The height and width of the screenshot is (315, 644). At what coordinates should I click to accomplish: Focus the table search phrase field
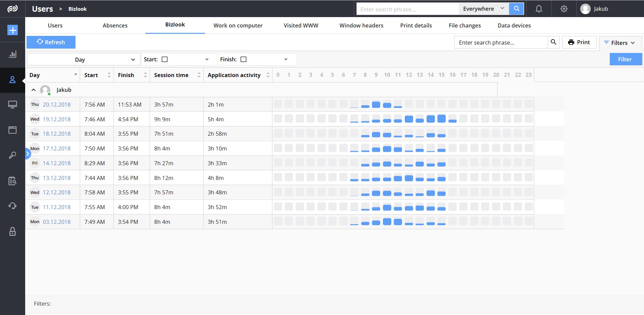pos(501,42)
